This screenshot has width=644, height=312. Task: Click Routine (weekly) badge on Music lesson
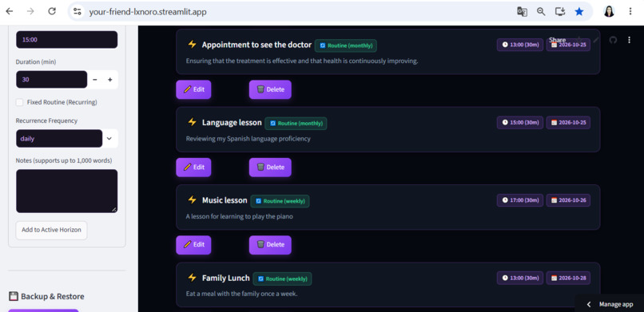click(x=280, y=201)
